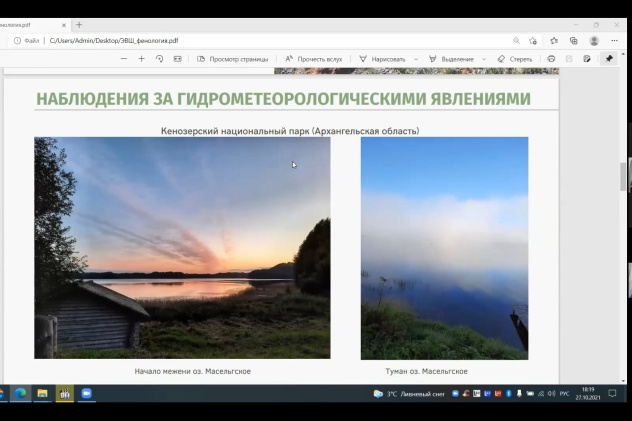Open the clock showing 18:19
Image resolution: width=632 pixels, height=421 pixels.
pos(588,394)
